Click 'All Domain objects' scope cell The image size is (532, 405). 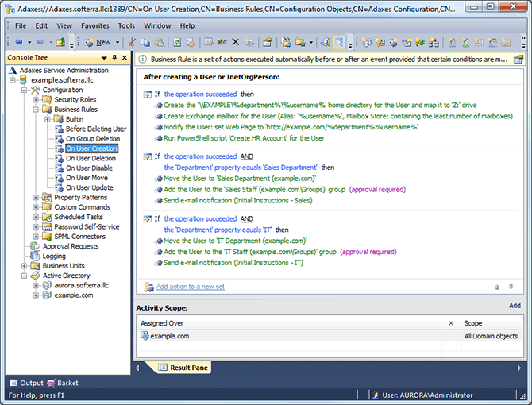(491, 336)
